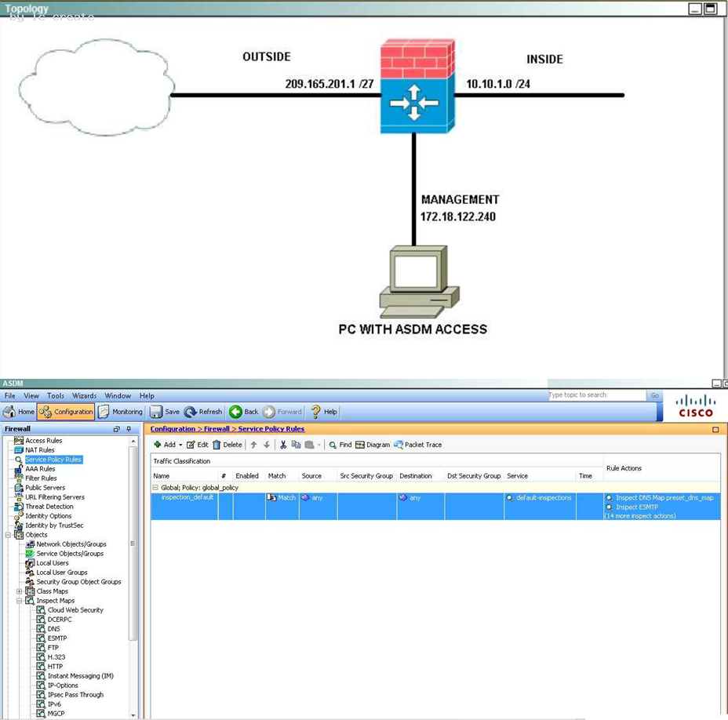
Task: Select the inspection_default rule name cell
Action: coord(185,506)
